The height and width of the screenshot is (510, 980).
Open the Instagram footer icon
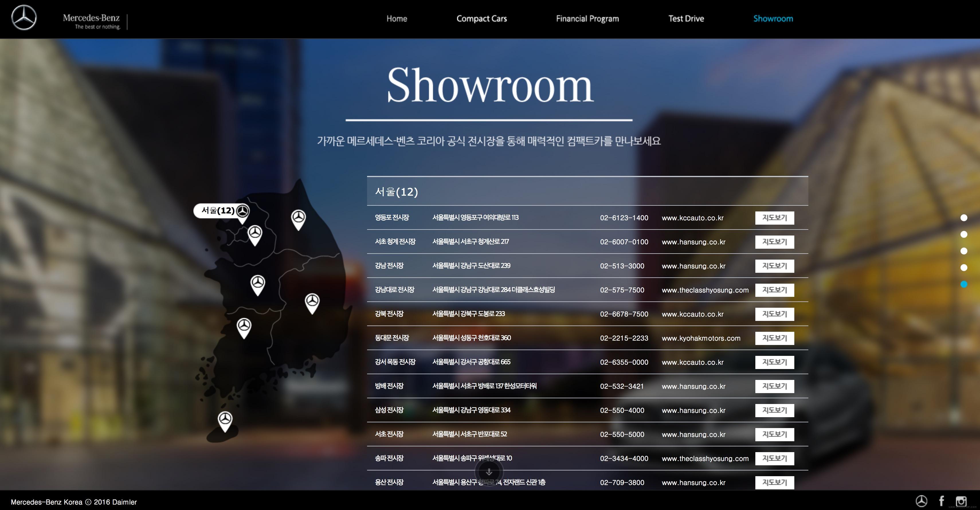click(961, 501)
